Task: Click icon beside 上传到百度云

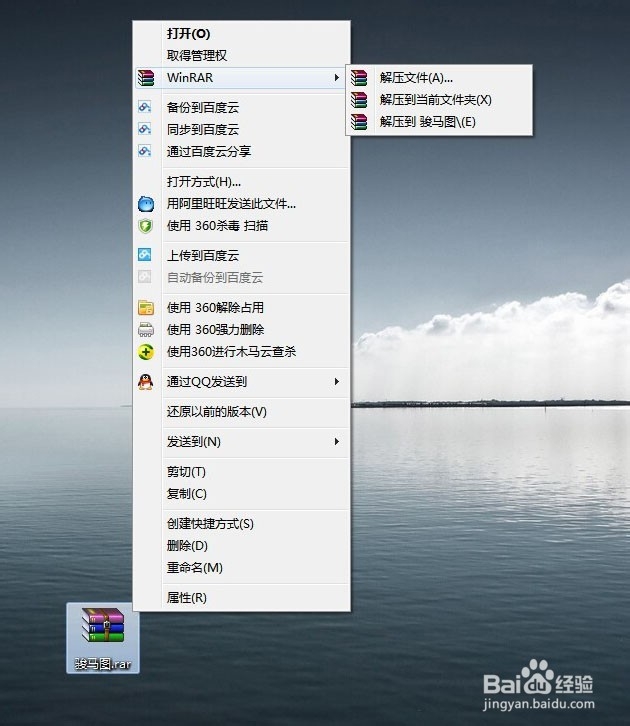Action: point(145,254)
